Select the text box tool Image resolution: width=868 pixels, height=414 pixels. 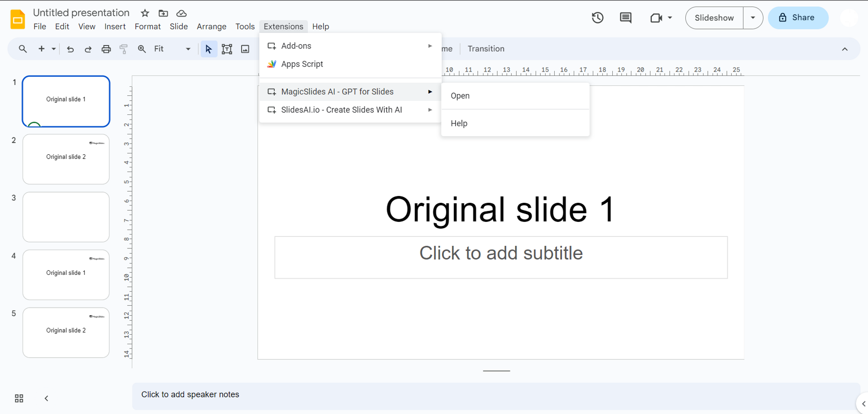[x=227, y=49]
